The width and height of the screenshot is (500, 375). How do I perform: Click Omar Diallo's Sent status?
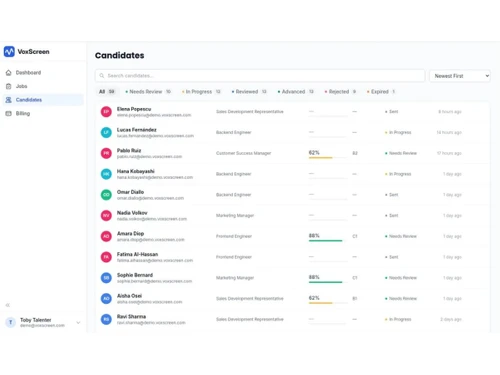click(x=392, y=195)
